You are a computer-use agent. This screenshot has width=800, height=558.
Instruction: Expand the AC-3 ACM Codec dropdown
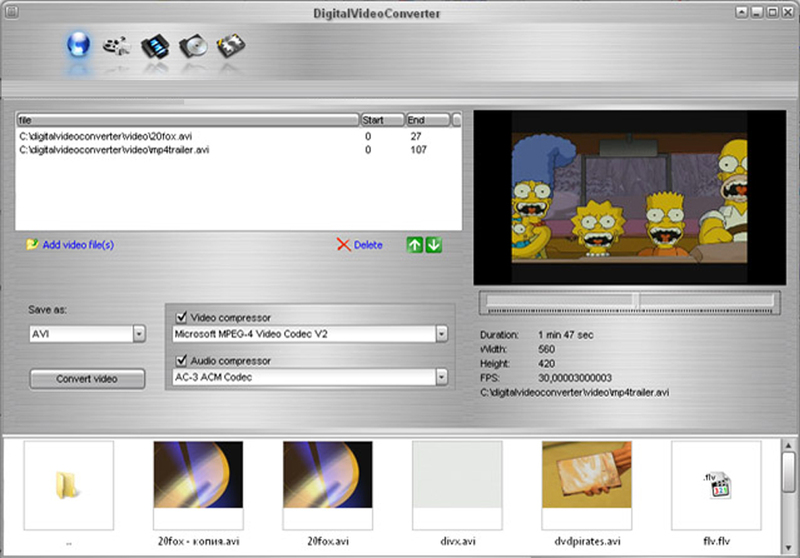click(x=441, y=377)
